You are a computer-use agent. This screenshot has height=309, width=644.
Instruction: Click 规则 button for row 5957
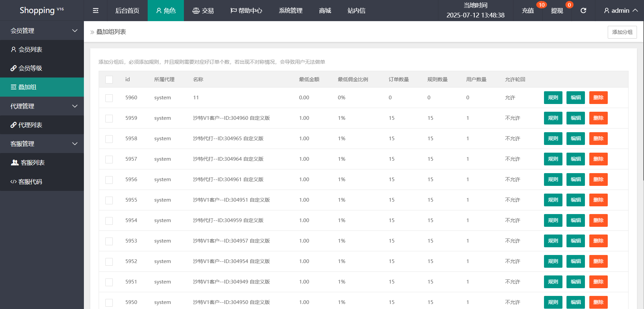pos(553,159)
